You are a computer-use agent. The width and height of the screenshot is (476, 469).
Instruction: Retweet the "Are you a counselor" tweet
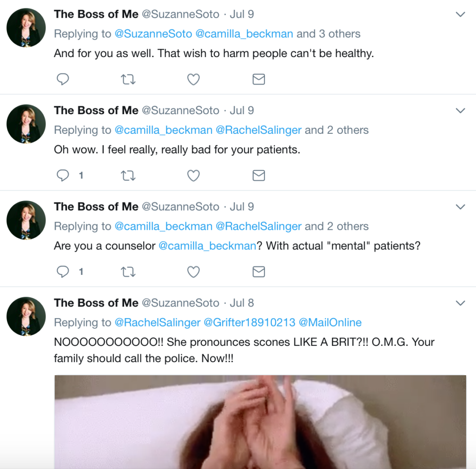click(128, 272)
